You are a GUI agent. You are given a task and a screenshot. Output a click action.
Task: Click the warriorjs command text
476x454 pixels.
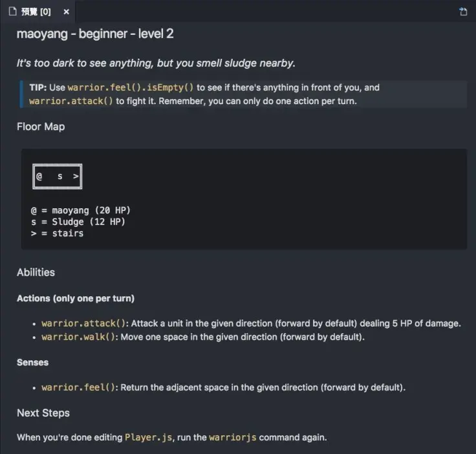pyautogui.click(x=233, y=438)
